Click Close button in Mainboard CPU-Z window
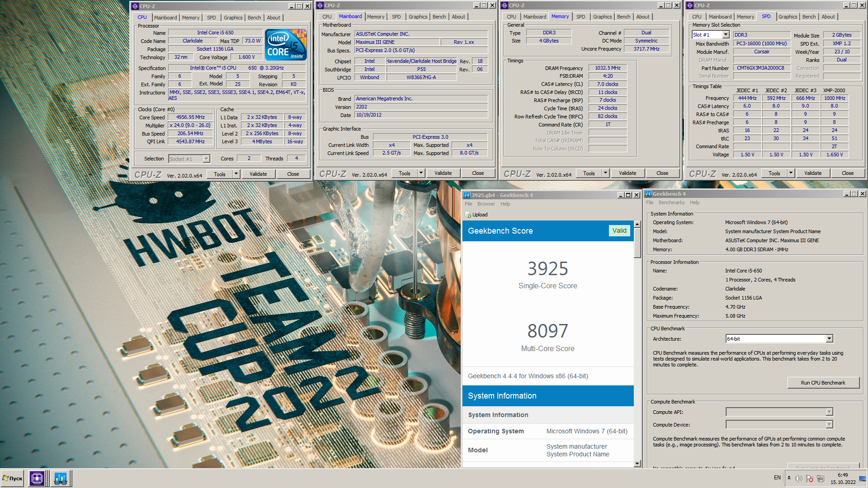868x488 pixels. 478,173
